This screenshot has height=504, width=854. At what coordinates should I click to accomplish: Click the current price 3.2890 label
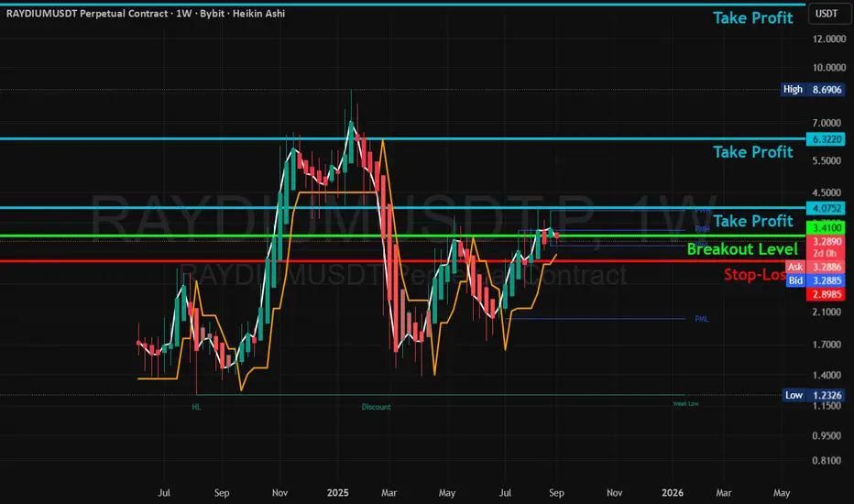(x=826, y=241)
